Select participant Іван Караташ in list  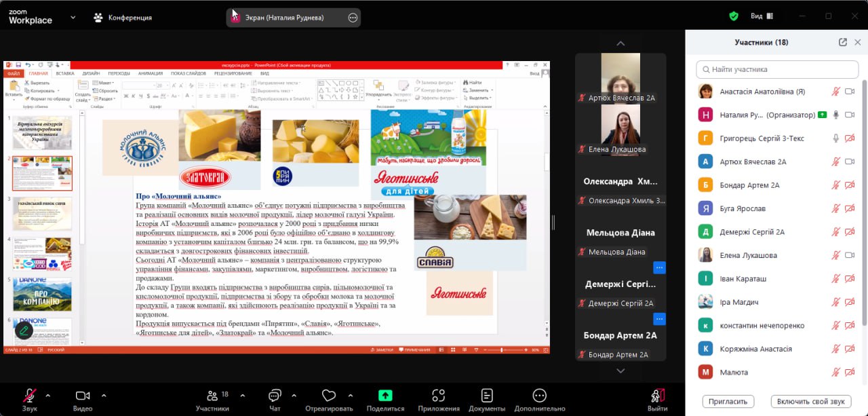click(x=777, y=278)
